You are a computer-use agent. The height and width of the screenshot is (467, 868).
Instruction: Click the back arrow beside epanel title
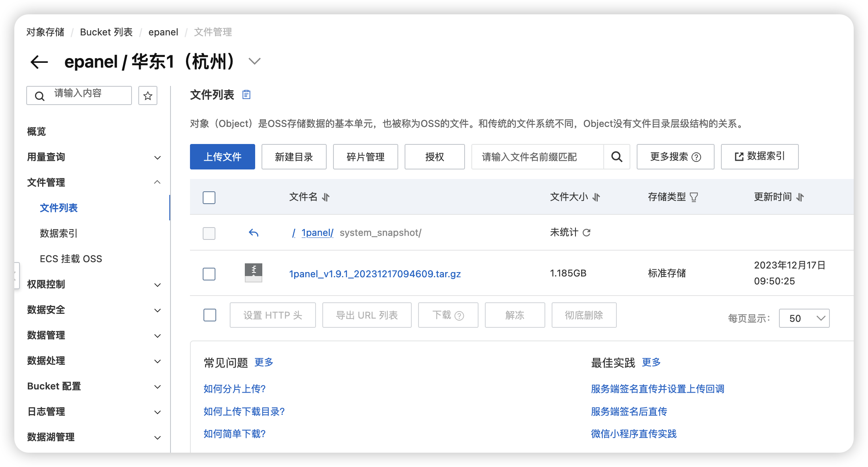[39, 62]
